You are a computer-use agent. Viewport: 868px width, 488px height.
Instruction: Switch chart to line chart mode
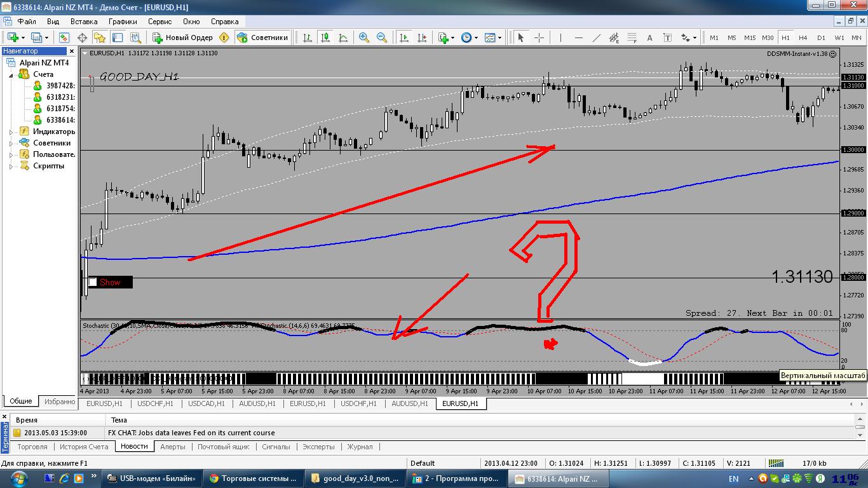pos(343,37)
